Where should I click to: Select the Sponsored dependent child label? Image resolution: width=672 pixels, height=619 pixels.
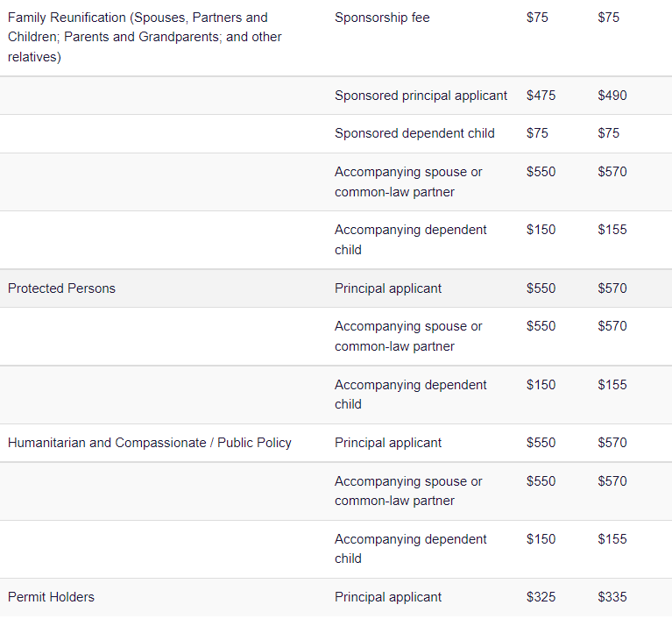[x=414, y=133]
